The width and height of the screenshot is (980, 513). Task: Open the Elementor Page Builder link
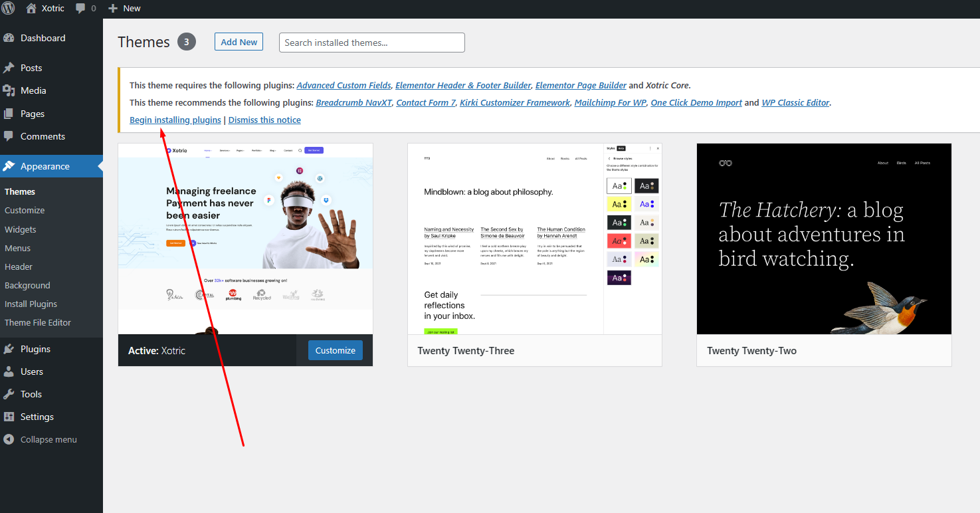581,85
